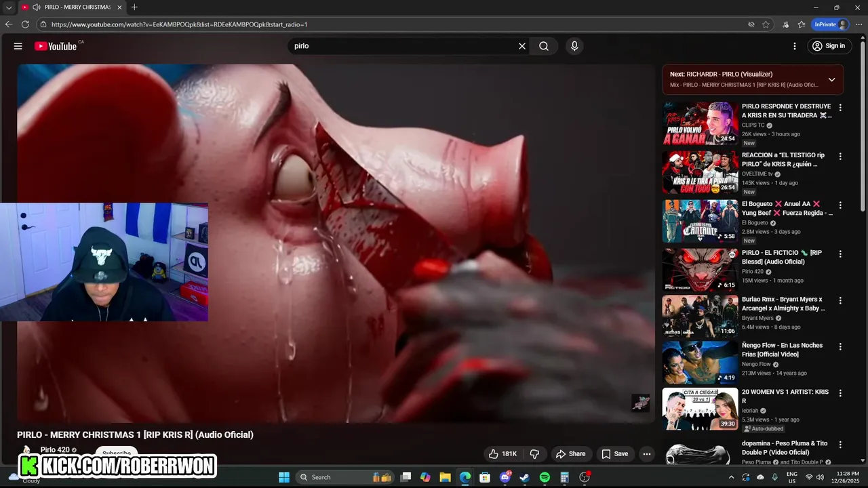The width and height of the screenshot is (868, 488).
Task: Open 'PIRLO RESPONDE Y DESTRUYE' video thumbnail
Action: tap(700, 123)
